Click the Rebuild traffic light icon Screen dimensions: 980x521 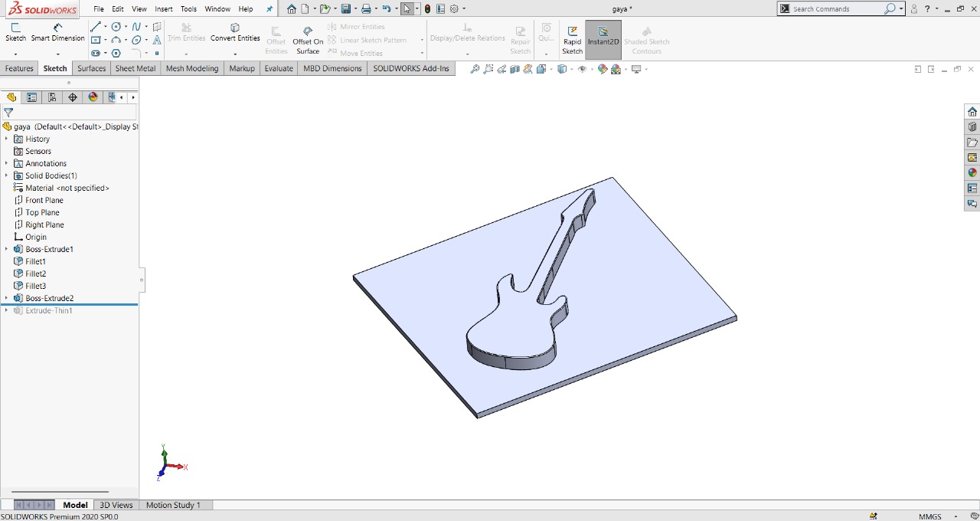[x=427, y=9]
